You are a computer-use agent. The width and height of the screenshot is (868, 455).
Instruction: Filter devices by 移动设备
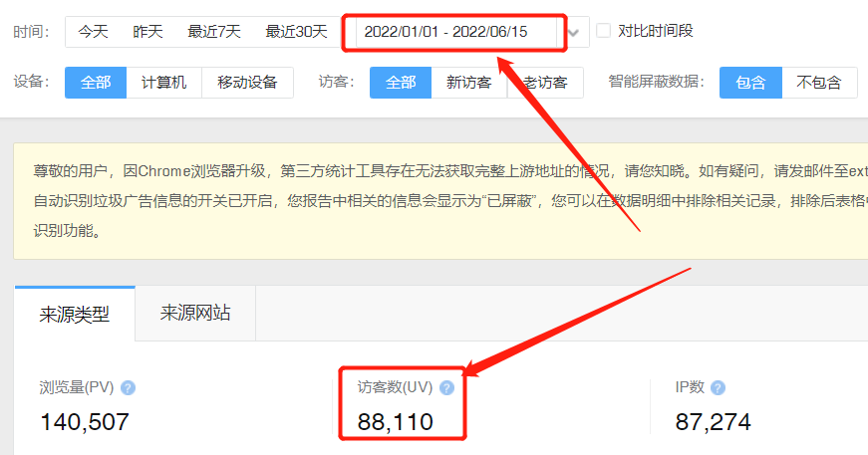[x=247, y=83]
